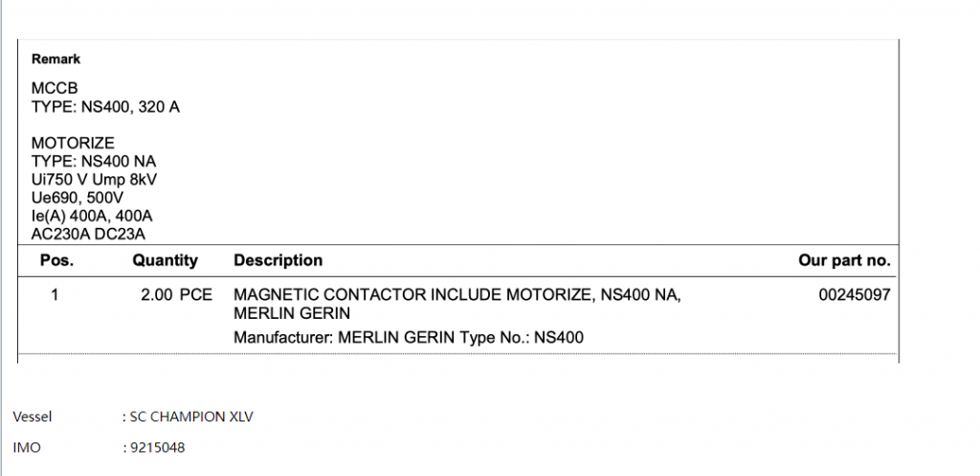Click the 'Our part no.' column header

point(844,261)
